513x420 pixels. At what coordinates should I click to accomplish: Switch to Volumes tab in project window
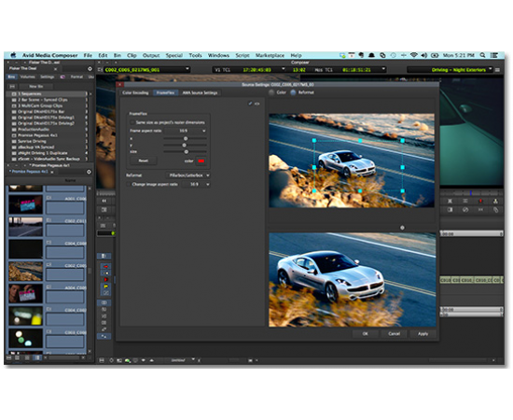27,77
